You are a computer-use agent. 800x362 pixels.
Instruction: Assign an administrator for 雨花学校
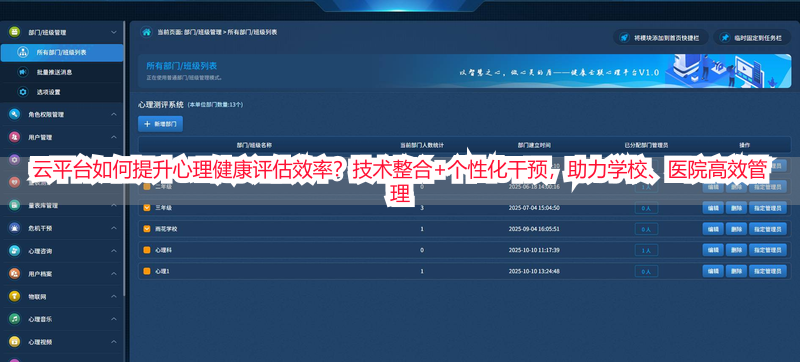(x=768, y=229)
